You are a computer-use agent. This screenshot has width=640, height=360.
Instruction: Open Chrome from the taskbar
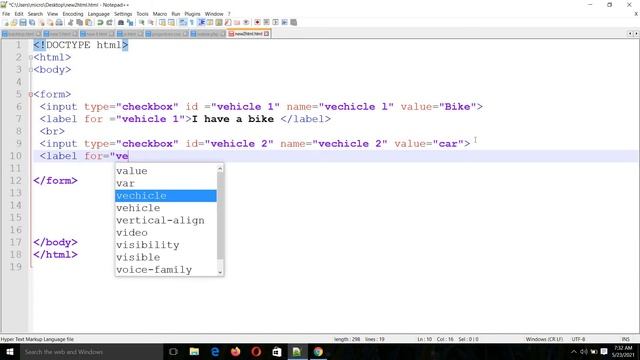(318, 352)
